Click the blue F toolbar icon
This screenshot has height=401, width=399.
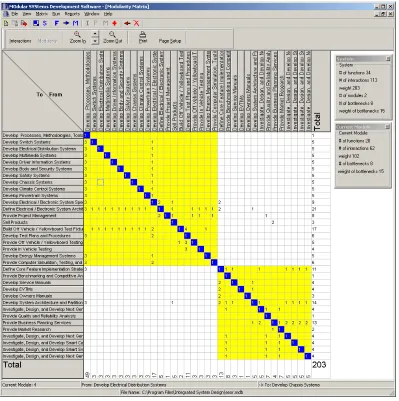[x=57, y=23]
